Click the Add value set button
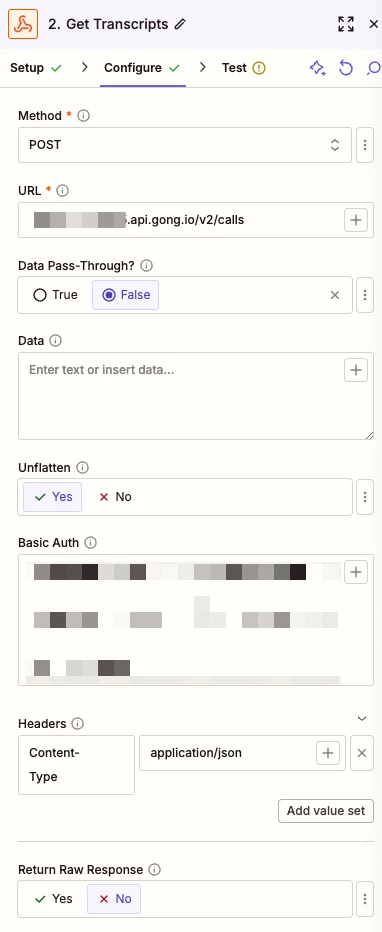This screenshot has height=932, width=382. 326,811
